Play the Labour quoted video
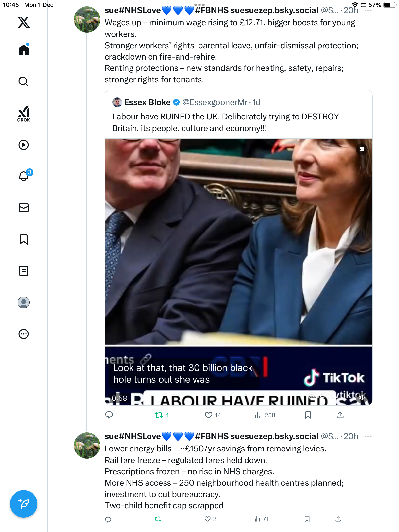Image resolution: width=399 pixels, height=532 pixels. click(238, 246)
